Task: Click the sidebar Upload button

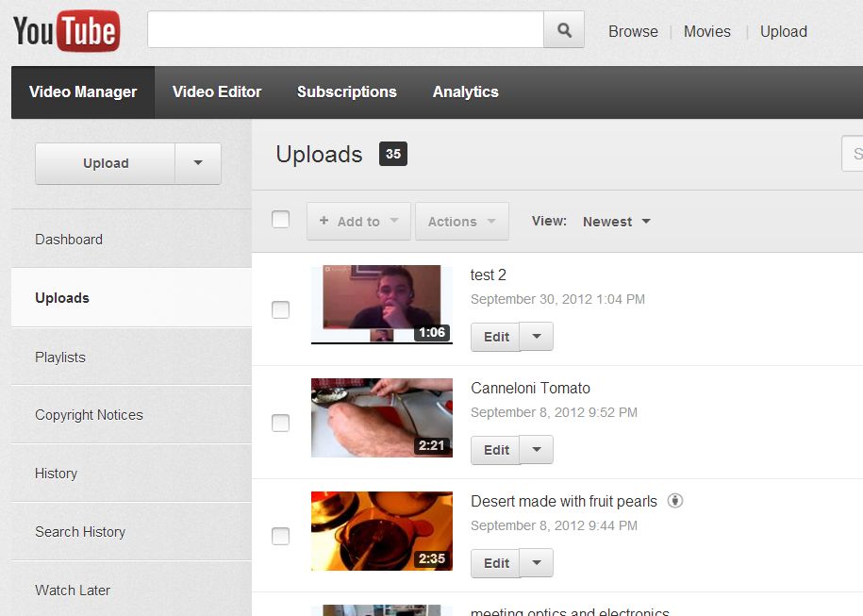Action: coord(105,163)
